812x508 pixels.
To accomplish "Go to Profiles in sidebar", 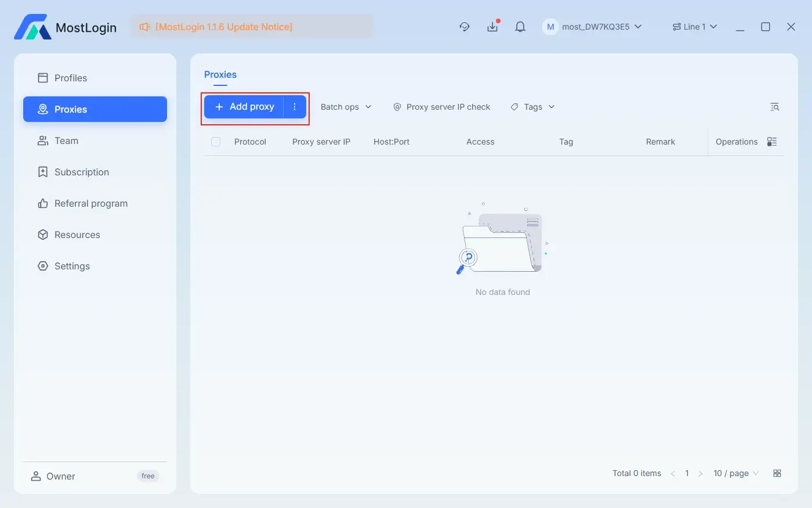I will 95,78.
